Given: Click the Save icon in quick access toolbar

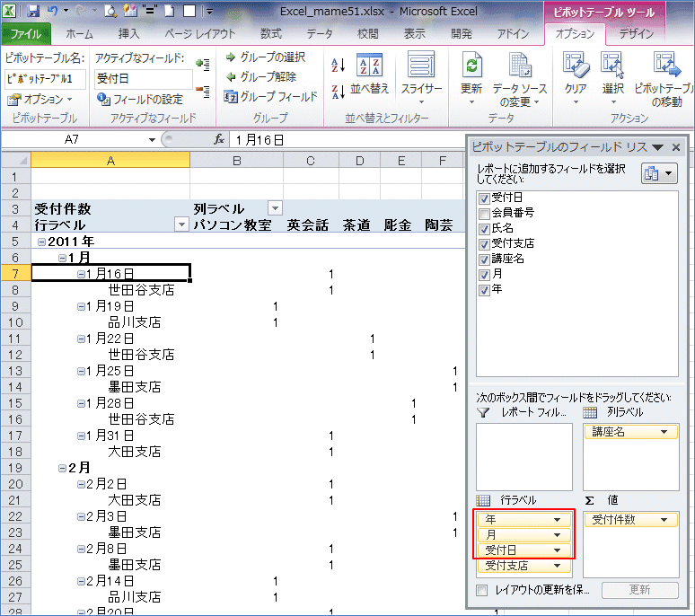Looking at the screenshot, I should tap(33, 11).
